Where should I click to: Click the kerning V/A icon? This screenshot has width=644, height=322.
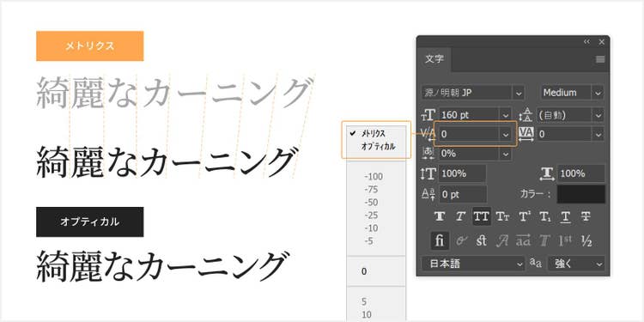coord(428,134)
